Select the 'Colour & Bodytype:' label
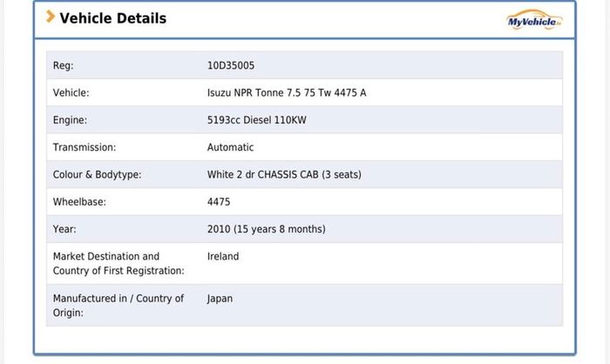 click(98, 174)
